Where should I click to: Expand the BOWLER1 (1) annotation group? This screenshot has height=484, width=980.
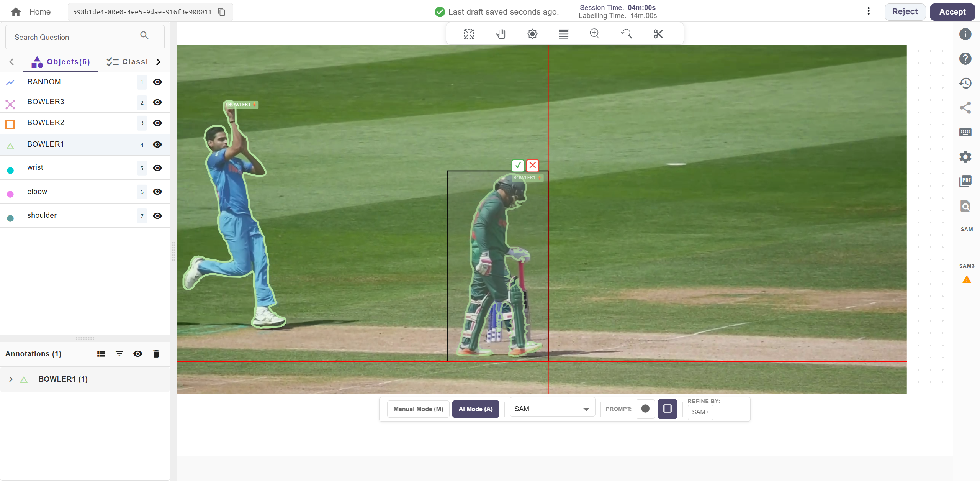tap(11, 379)
